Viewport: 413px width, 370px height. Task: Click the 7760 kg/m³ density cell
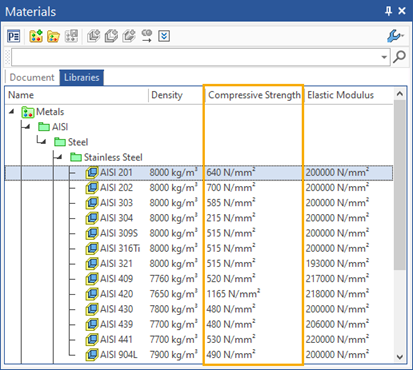173,279
